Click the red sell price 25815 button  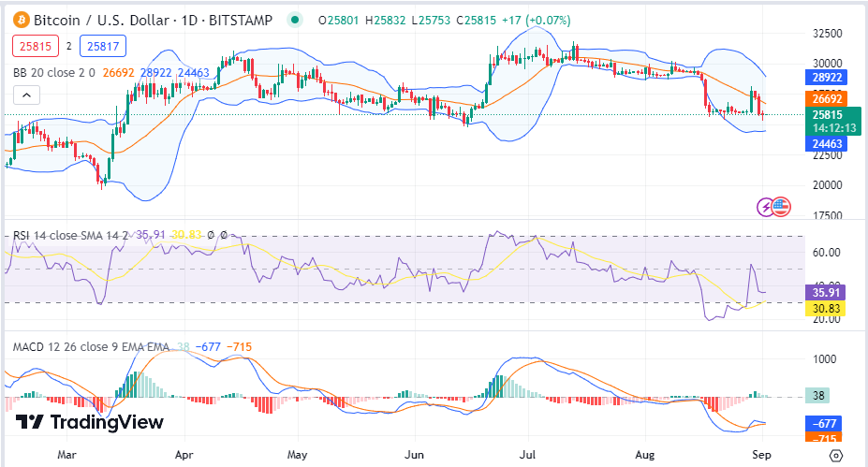36,47
